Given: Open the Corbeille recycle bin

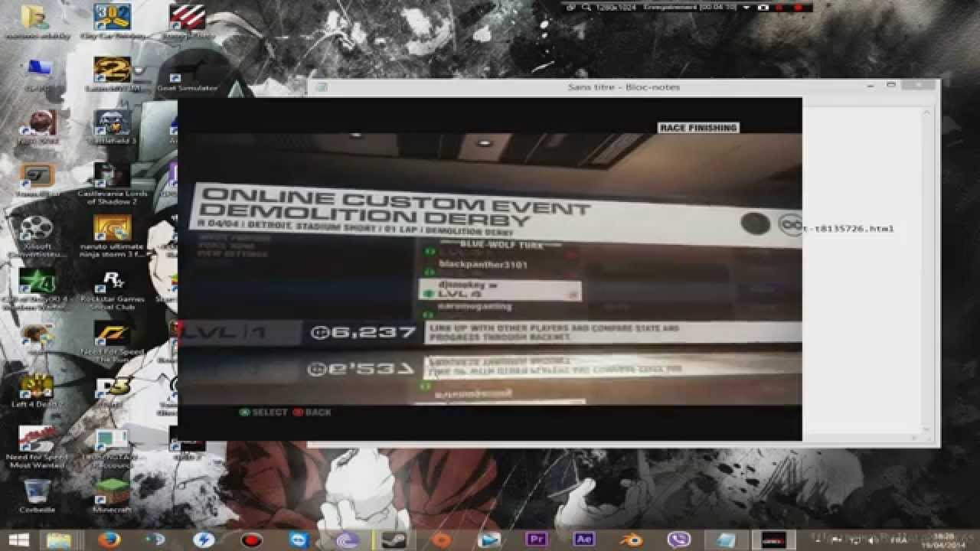Looking at the screenshot, I should point(36,496).
